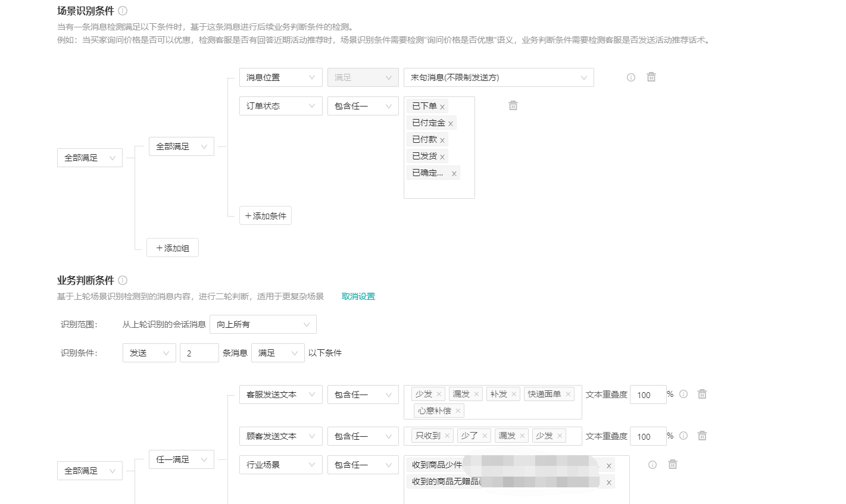Image resolution: width=846 pixels, height=504 pixels.
Task: Remove the 已付定金 tag
Action: coord(451,124)
